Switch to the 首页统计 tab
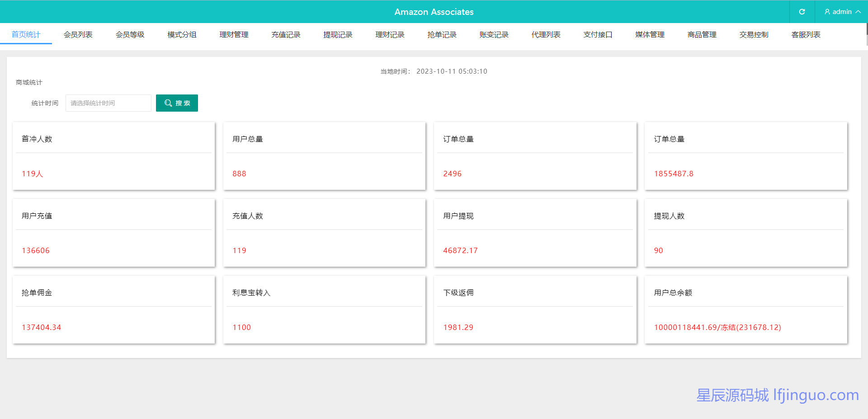This screenshot has width=868, height=419. coord(26,35)
